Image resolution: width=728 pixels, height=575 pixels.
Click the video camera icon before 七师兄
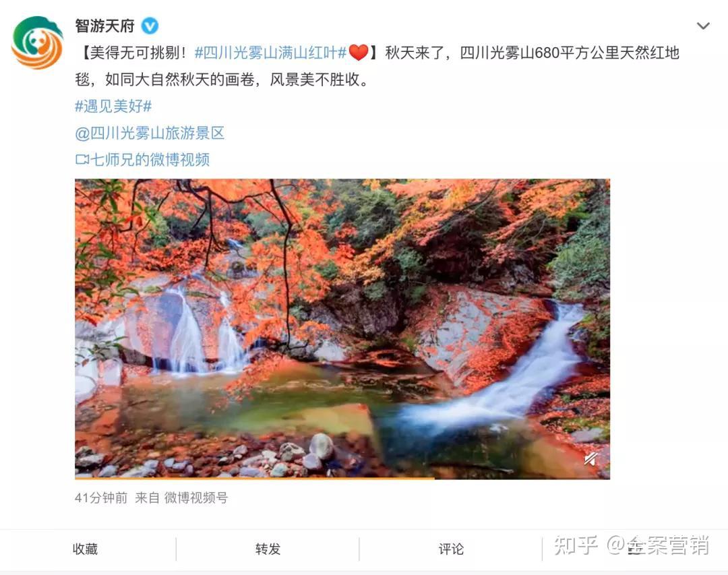pyautogui.click(x=82, y=159)
